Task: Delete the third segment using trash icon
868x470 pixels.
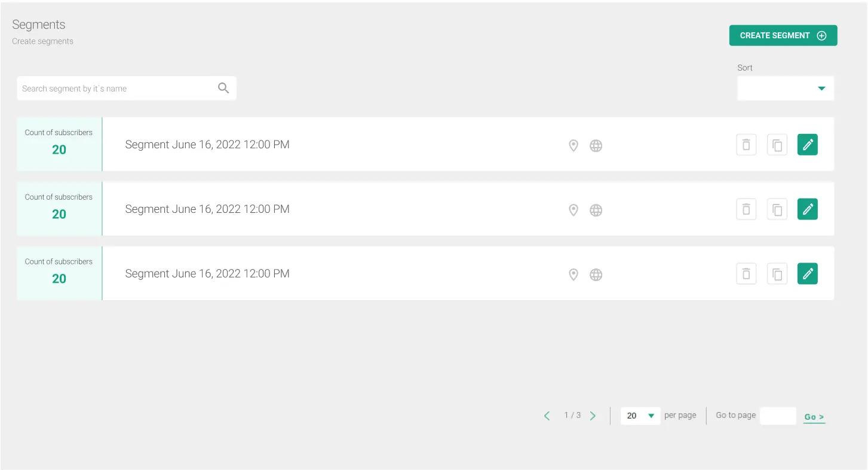Action: 746,274
